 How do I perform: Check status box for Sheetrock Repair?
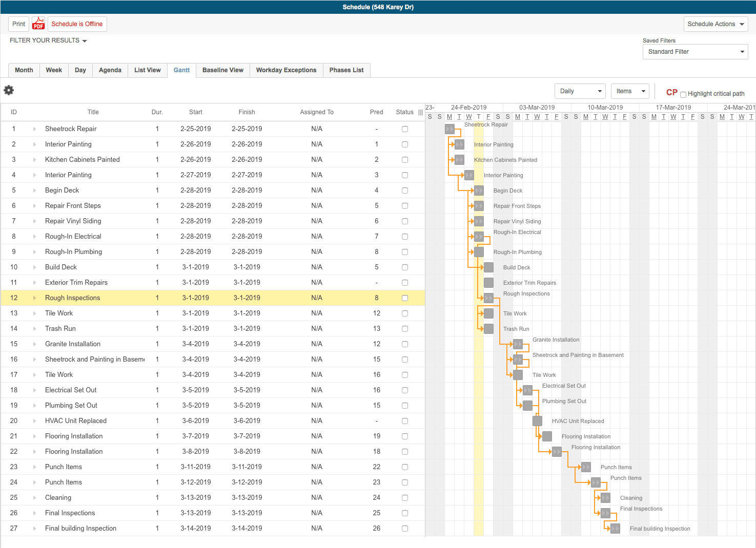point(405,129)
